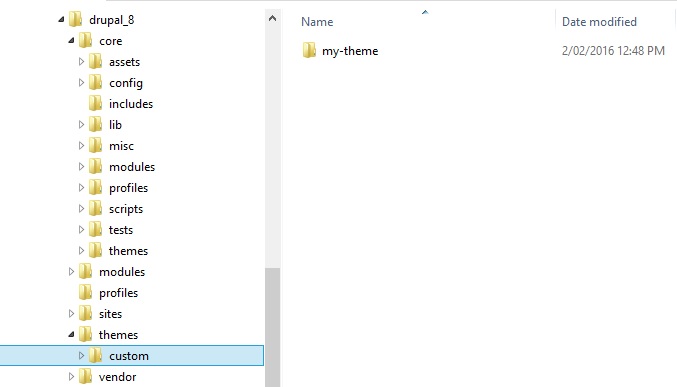Expand the sites folder arrow
This screenshot has height=387, width=677.
tap(71, 314)
